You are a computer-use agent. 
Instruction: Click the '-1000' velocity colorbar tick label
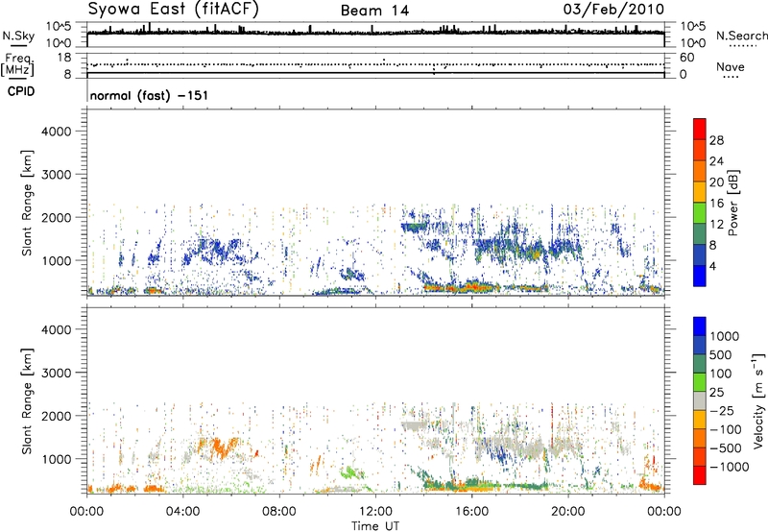point(729,467)
